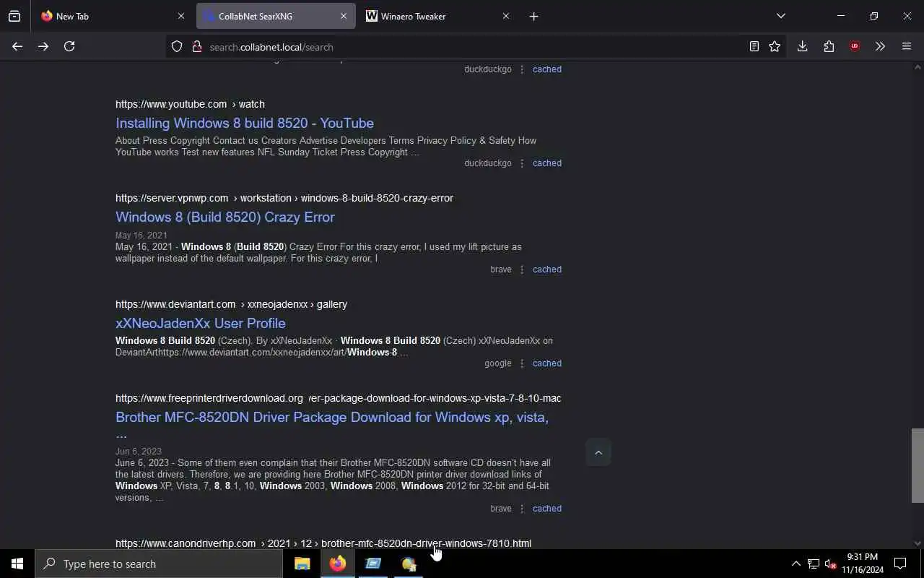Open Firefox application hamburger menu
Screen dimensions: 924x578
[907, 46]
